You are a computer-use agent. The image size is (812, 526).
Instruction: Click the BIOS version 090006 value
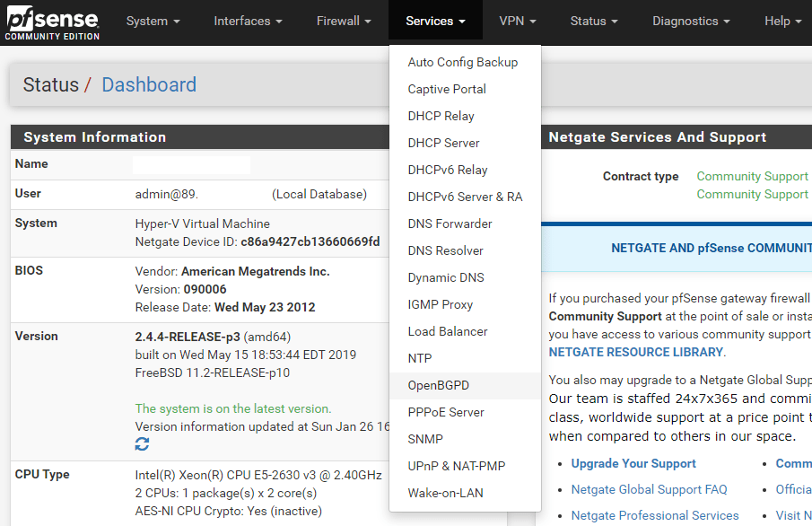pyautogui.click(x=205, y=289)
